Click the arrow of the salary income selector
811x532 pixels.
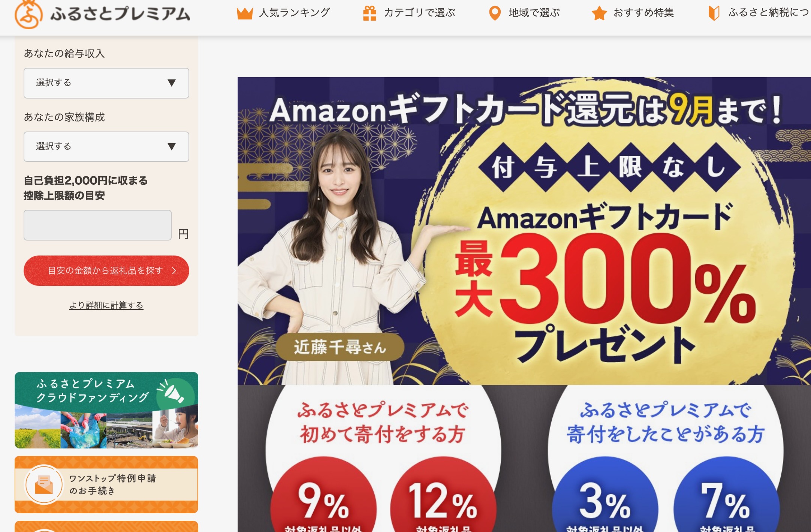click(172, 83)
